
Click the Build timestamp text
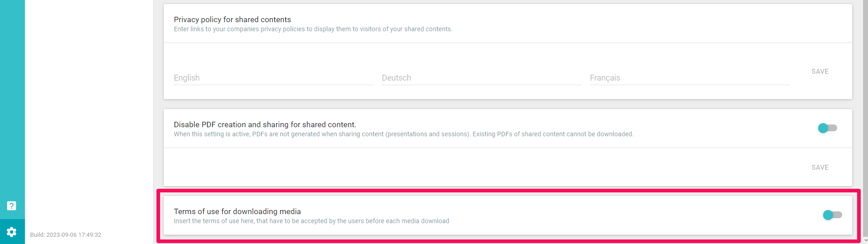click(x=66, y=235)
